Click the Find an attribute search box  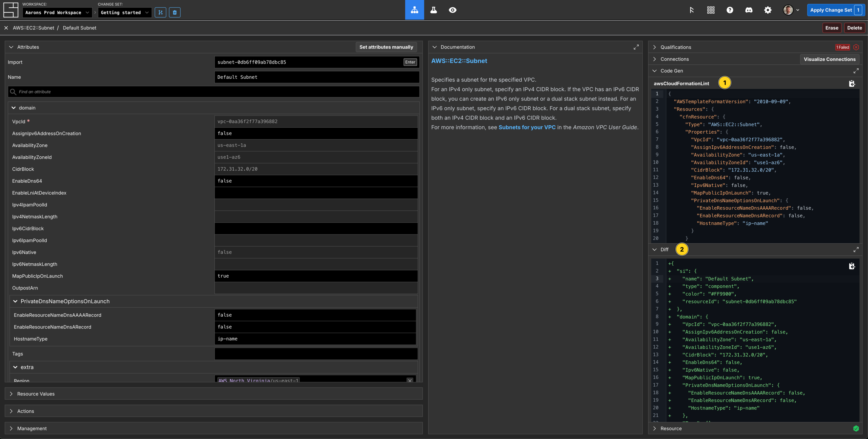coord(214,92)
